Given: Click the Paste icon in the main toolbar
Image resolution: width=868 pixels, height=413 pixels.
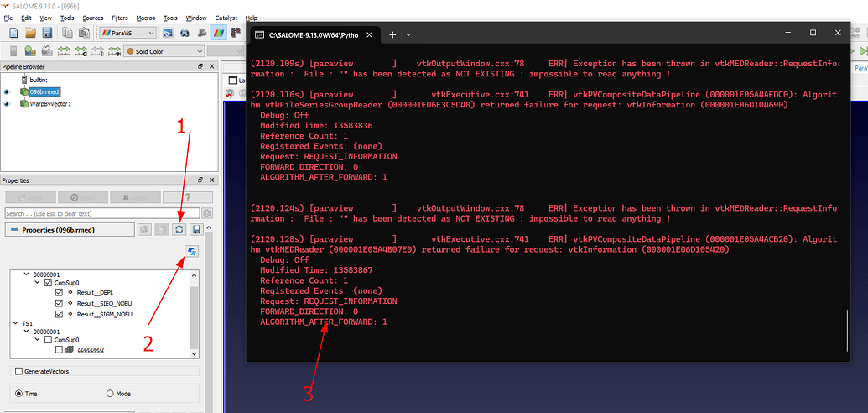Looking at the screenshot, I should click(84, 33).
